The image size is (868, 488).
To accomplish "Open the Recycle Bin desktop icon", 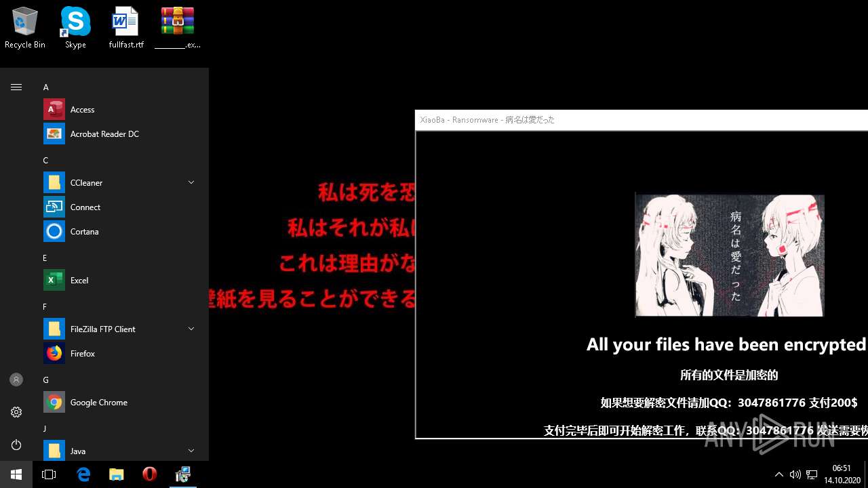I will point(25,28).
